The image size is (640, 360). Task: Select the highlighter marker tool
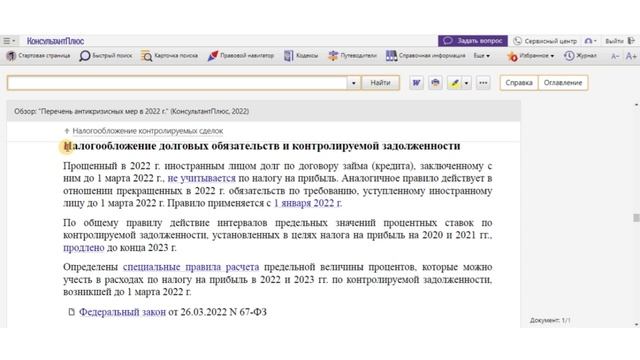coord(454,83)
